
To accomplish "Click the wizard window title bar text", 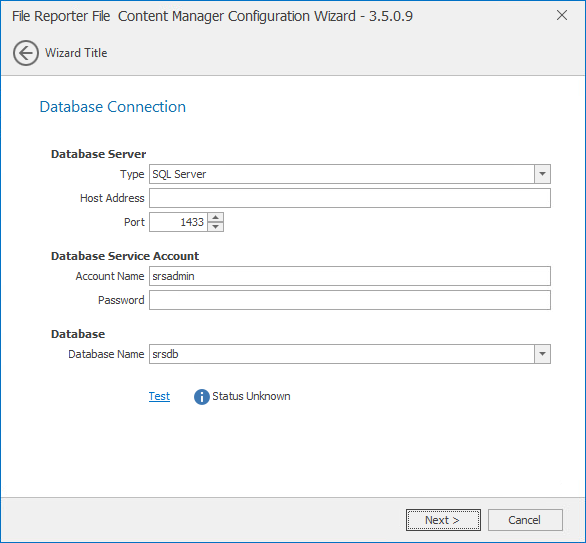I will pyautogui.click(x=212, y=16).
